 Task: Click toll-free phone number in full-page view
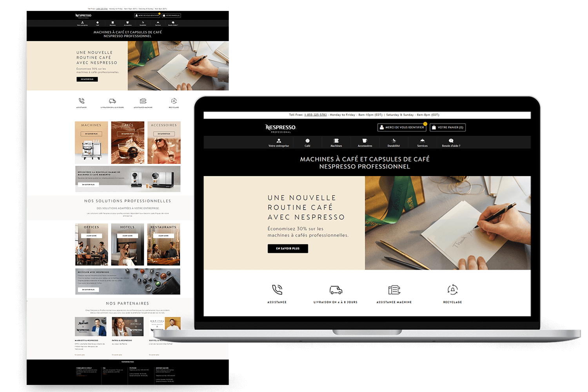(x=102, y=9)
